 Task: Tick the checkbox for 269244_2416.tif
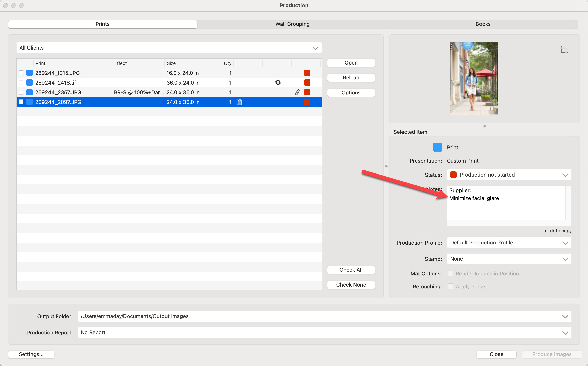(21, 83)
